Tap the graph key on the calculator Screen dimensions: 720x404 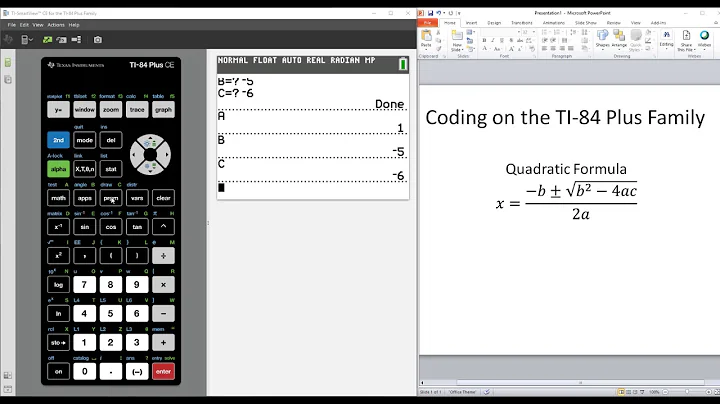pos(163,110)
